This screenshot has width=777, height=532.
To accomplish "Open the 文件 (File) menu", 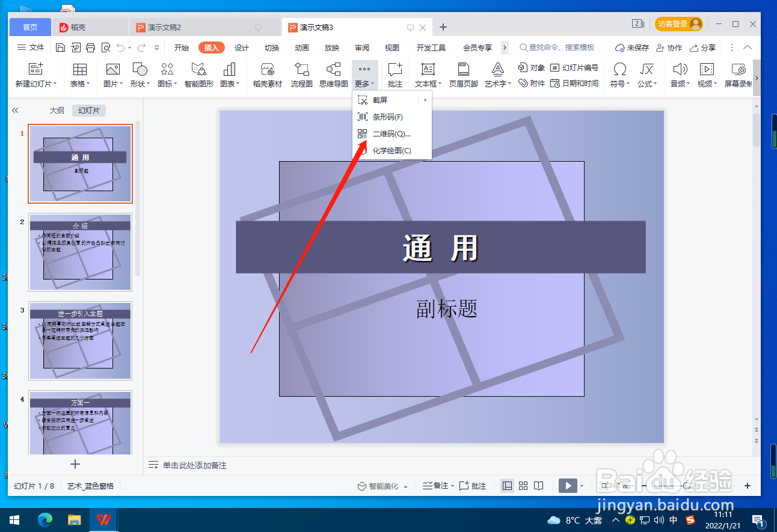I will 31,47.
